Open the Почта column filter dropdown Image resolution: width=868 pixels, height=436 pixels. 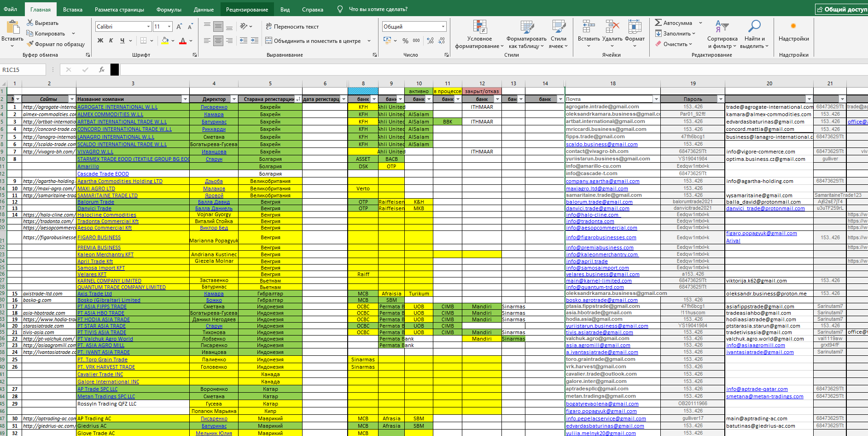656,99
